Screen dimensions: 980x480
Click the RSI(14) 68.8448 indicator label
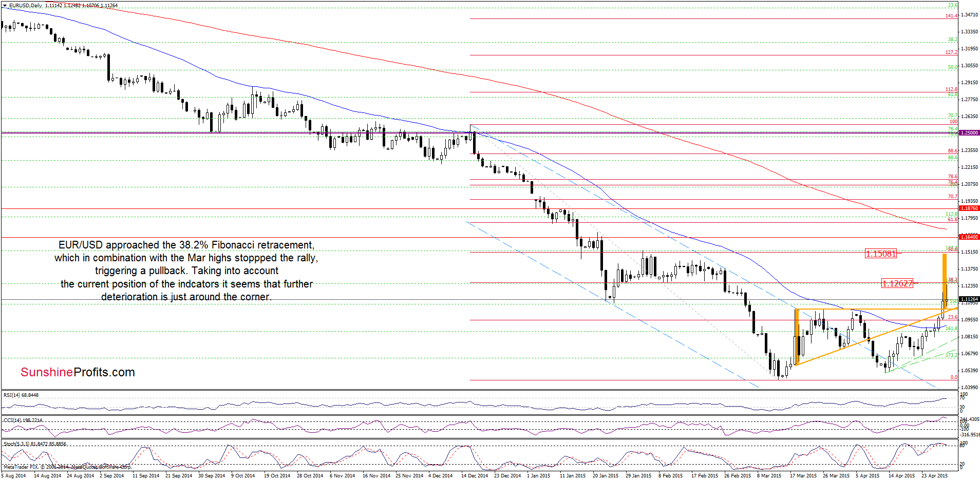click(21, 395)
